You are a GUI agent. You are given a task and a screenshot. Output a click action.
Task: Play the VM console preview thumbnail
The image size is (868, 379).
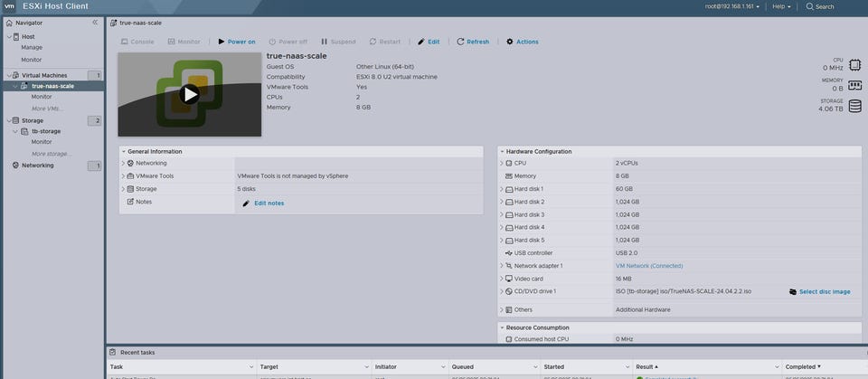pyautogui.click(x=189, y=94)
